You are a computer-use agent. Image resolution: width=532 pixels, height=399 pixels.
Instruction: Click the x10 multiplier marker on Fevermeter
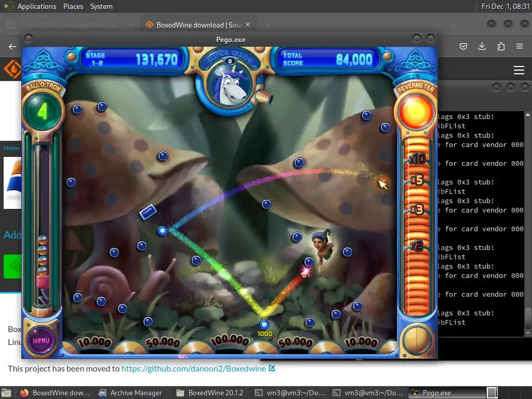417,159
